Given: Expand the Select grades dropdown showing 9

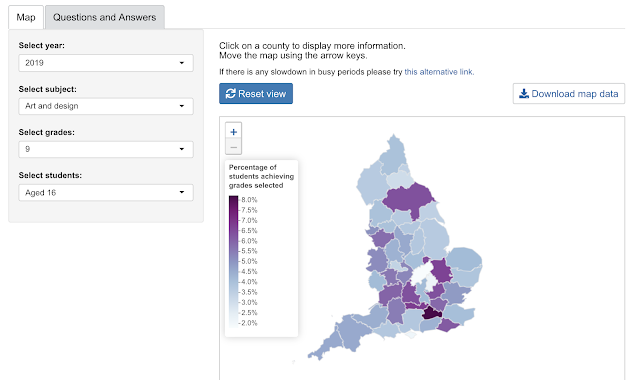Looking at the screenshot, I should click(x=106, y=149).
